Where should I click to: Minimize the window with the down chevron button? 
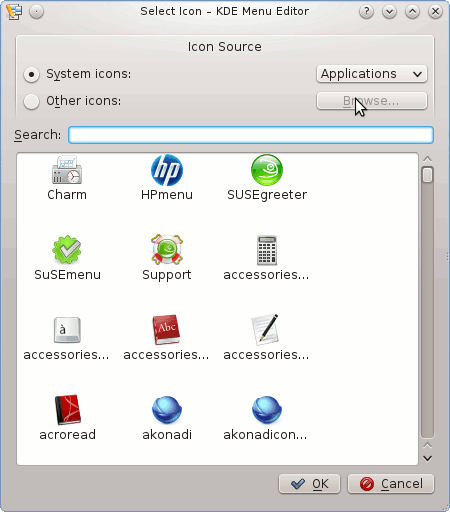(389, 12)
